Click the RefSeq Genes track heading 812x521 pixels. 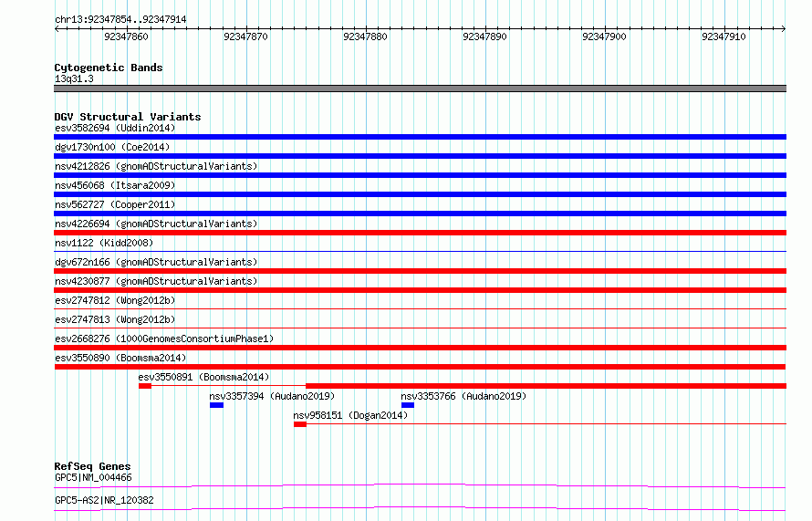point(92,466)
